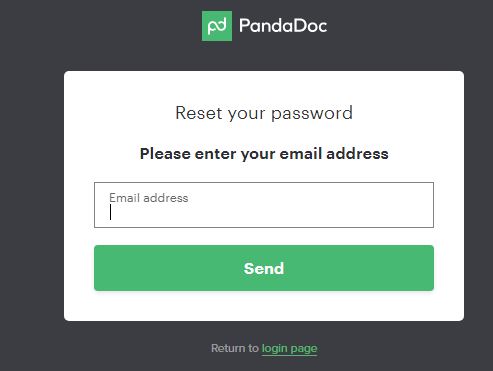
Task: Click the blinking text cursor in the email field
Action: tap(110, 212)
